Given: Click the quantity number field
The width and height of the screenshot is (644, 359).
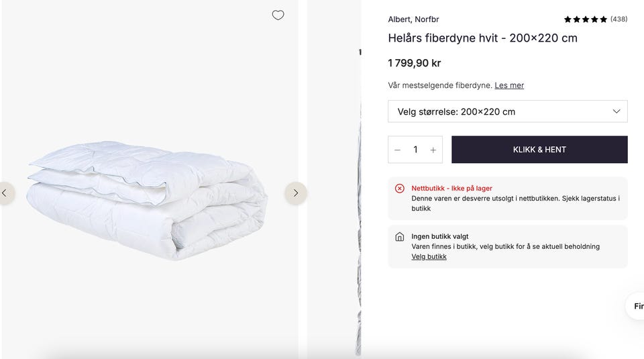Looking at the screenshot, I should (415, 150).
